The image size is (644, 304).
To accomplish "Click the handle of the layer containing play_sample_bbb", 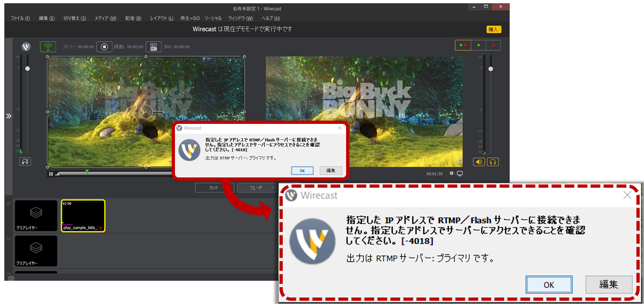I will (x=9, y=202).
